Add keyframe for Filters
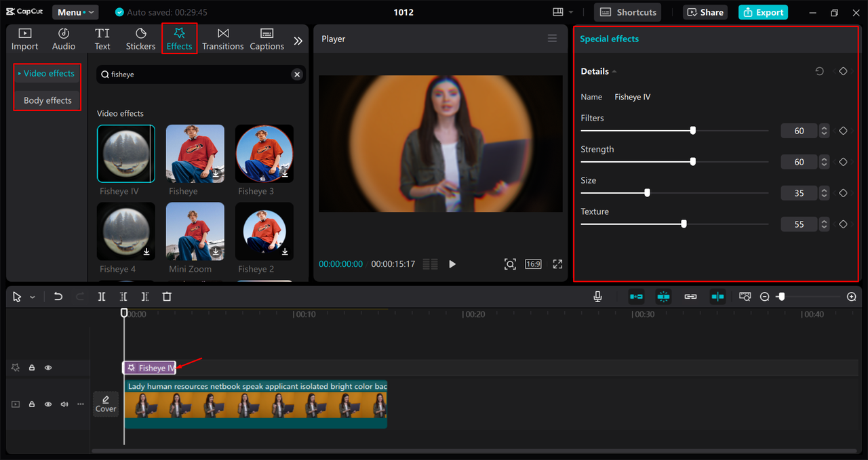Screen dimensions: 868x460 click(843, 131)
